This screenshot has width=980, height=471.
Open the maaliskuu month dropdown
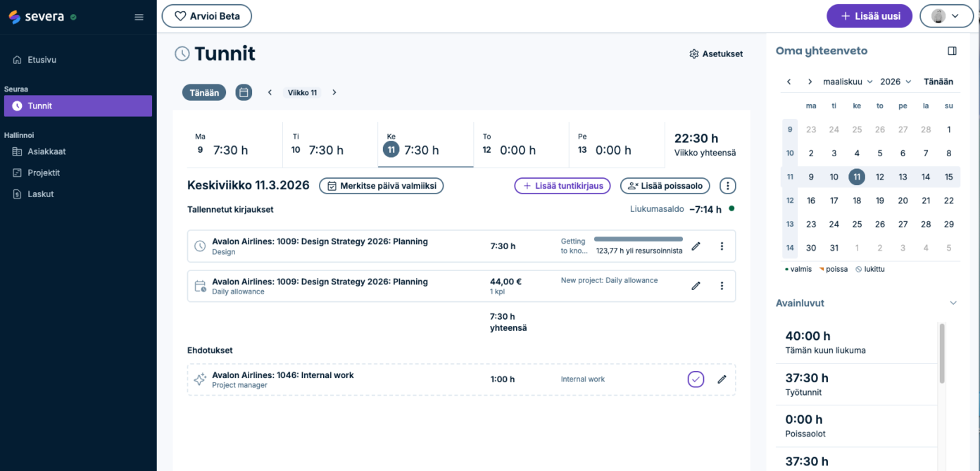pyautogui.click(x=848, y=82)
